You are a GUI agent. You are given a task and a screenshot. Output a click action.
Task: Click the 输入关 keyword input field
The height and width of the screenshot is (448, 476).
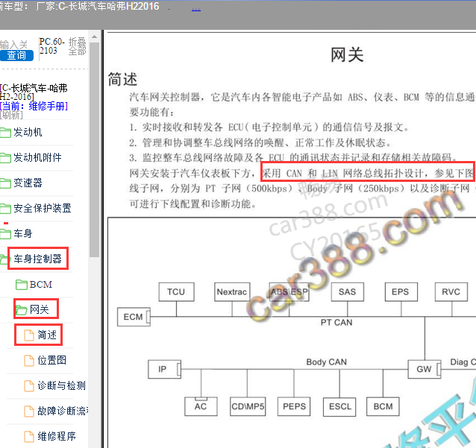[13, 45]
